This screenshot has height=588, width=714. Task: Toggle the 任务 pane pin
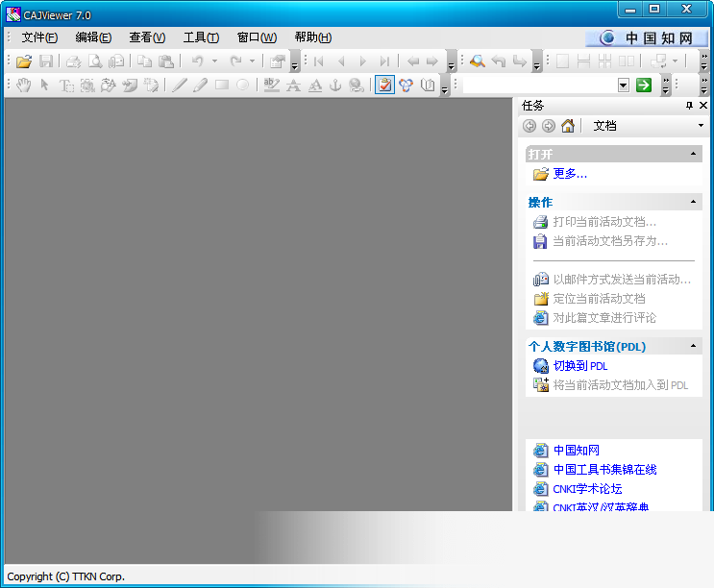(x=689, y=106)
